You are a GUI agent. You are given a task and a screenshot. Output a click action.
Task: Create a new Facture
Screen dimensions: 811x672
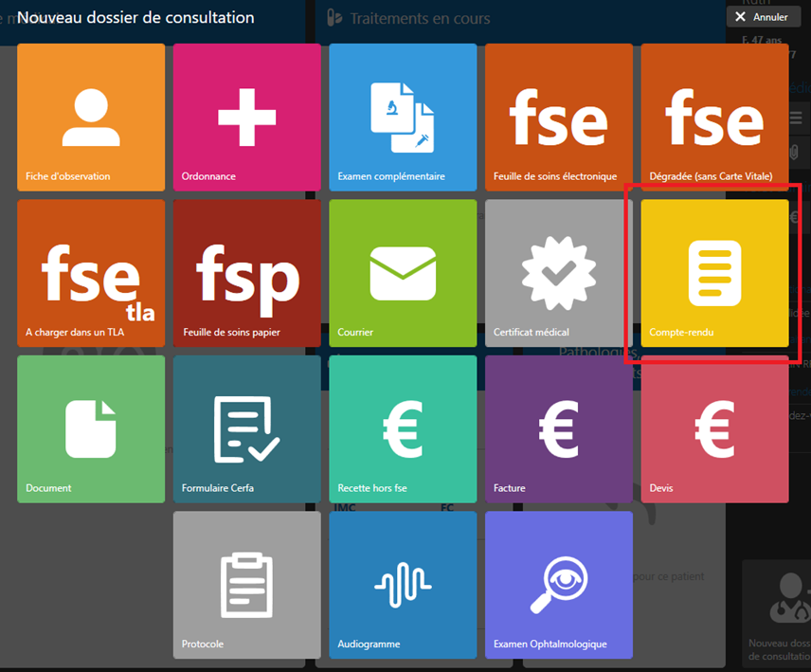[x=559, y=428]
